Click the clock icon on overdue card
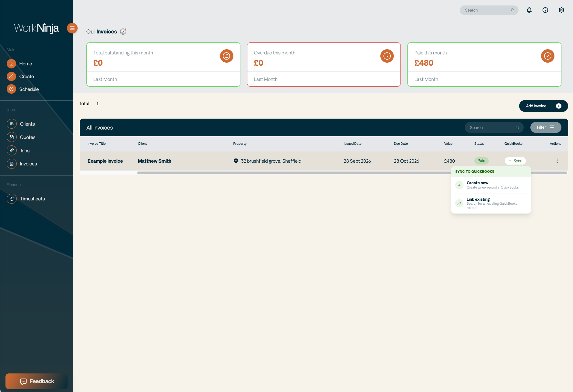Screen dimensions: 573x392 (x=387, y=56)
